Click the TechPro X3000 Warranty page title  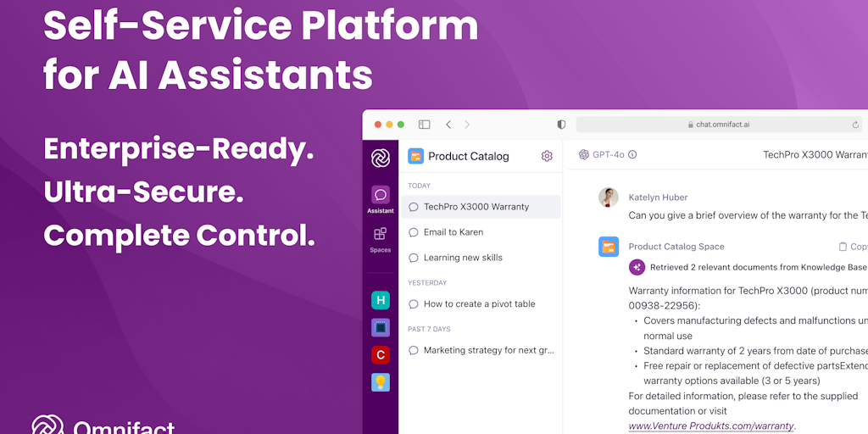tap(815, 154)
